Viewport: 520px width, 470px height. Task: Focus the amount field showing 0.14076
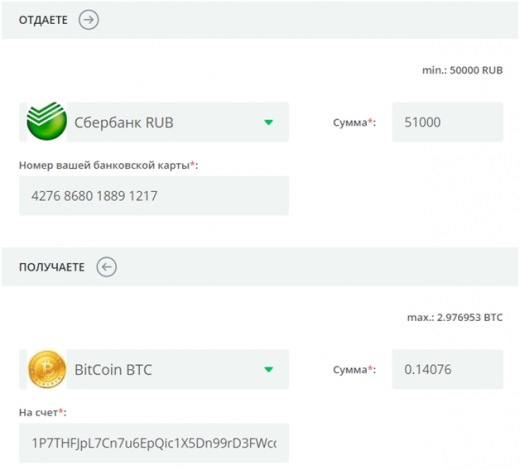pos(448,369)
